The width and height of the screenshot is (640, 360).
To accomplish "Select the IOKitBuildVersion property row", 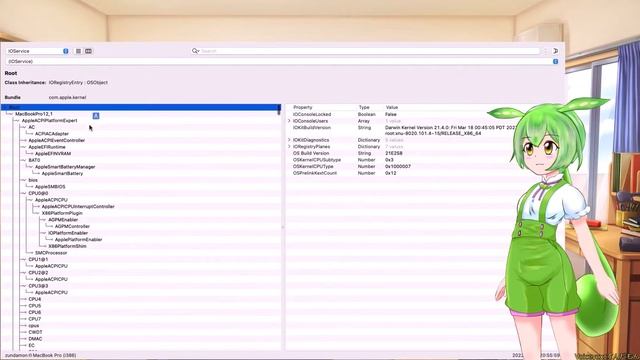I will coord(312,127).
